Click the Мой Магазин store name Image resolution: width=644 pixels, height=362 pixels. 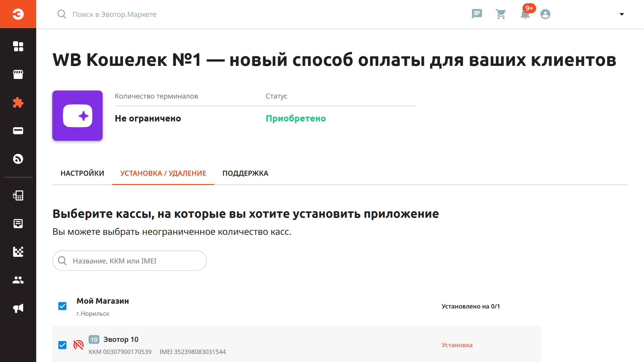coord(103,301)
